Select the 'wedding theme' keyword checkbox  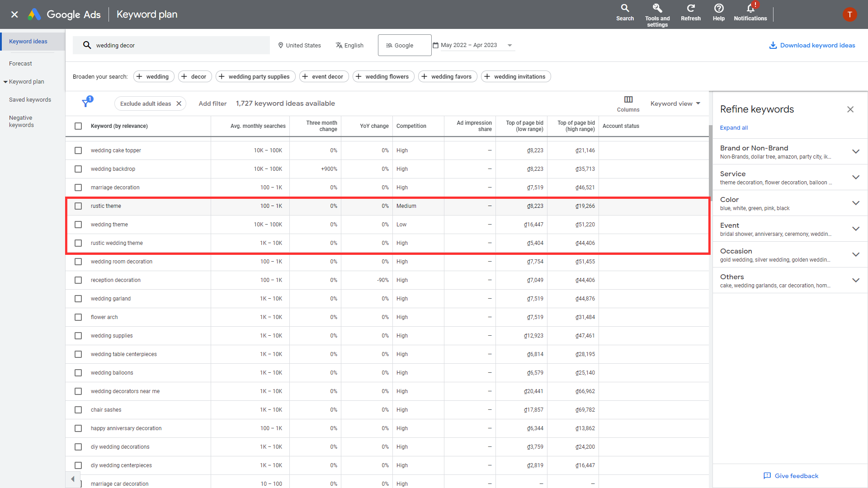click(78, 225)
